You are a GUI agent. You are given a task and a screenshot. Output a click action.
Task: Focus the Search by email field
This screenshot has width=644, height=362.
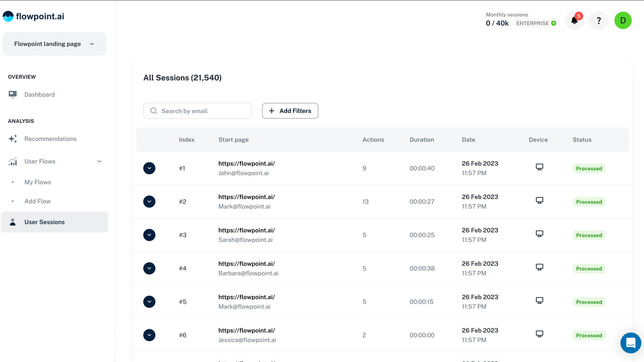point(197,111)
